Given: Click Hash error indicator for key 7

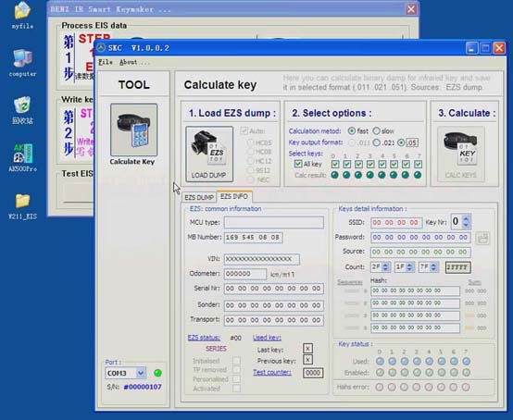Looking at the screenshot, I should [x=466, y=388].
